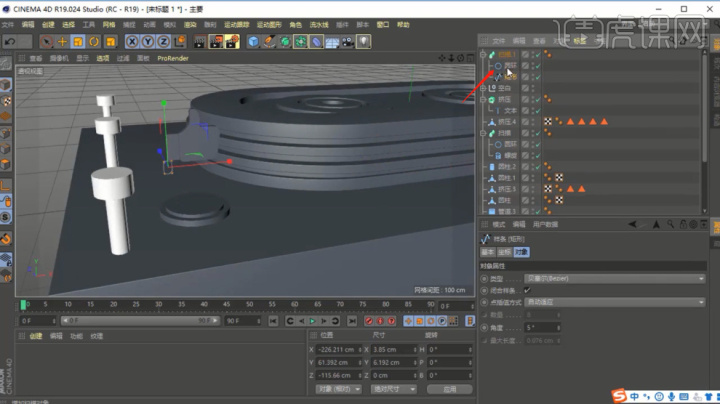Open the 运动图形 menu in the menu bar
This screenshot has width=720, height=404.
[269, 24]
